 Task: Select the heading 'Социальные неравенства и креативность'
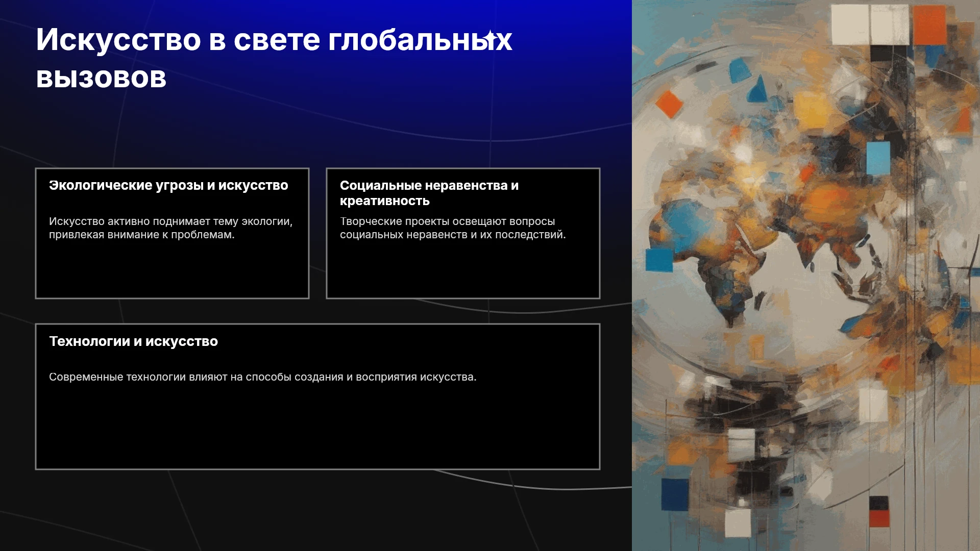coord(429,193)
